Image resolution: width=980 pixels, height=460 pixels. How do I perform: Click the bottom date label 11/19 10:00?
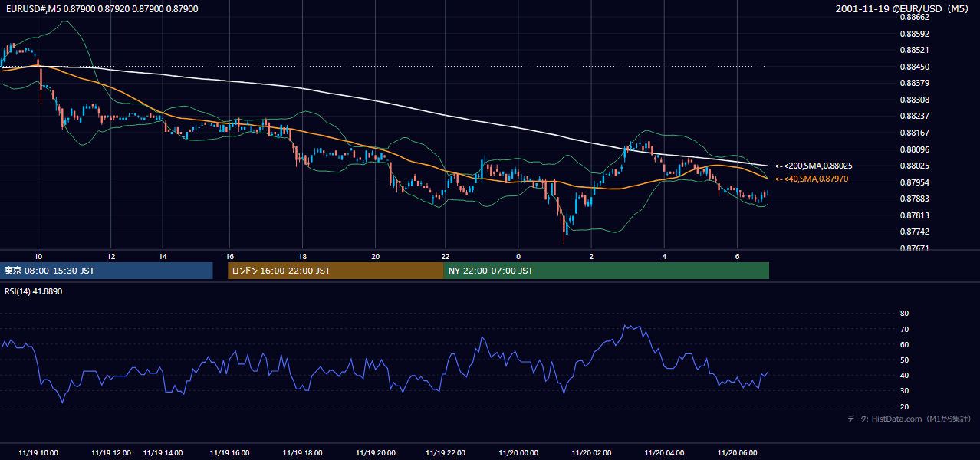tap(38, 452)
